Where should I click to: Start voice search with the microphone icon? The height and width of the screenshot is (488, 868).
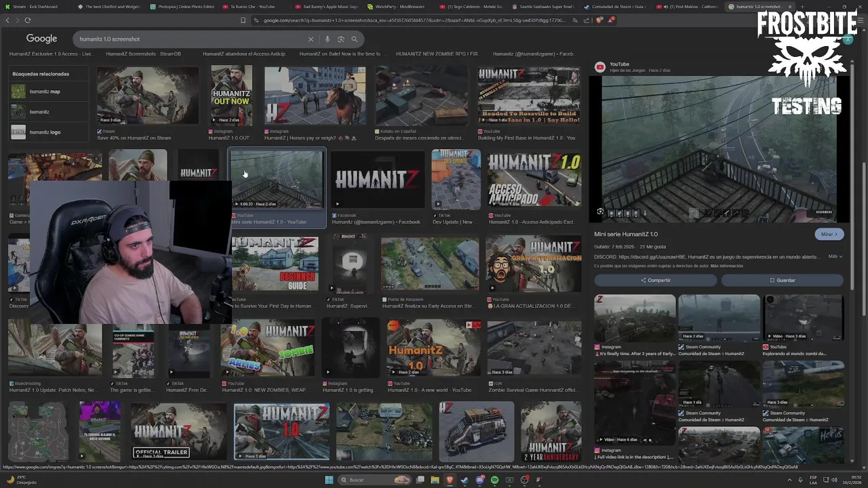tap(328, 39)
